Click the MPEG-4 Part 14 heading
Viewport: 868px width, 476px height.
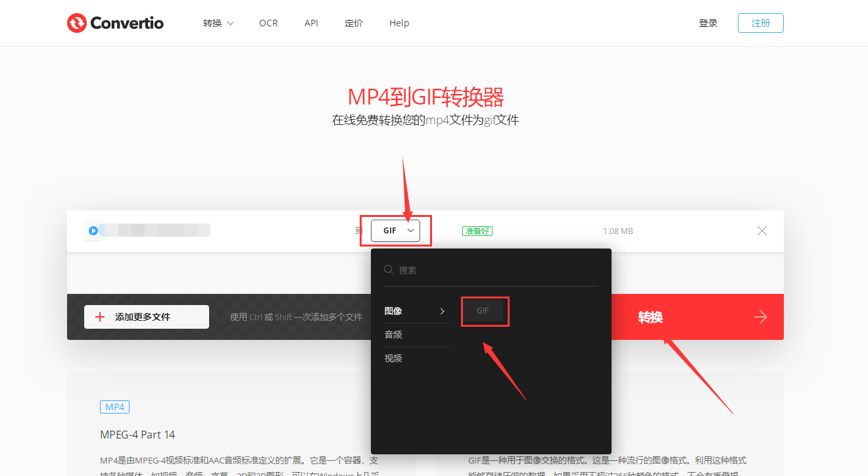137,435
